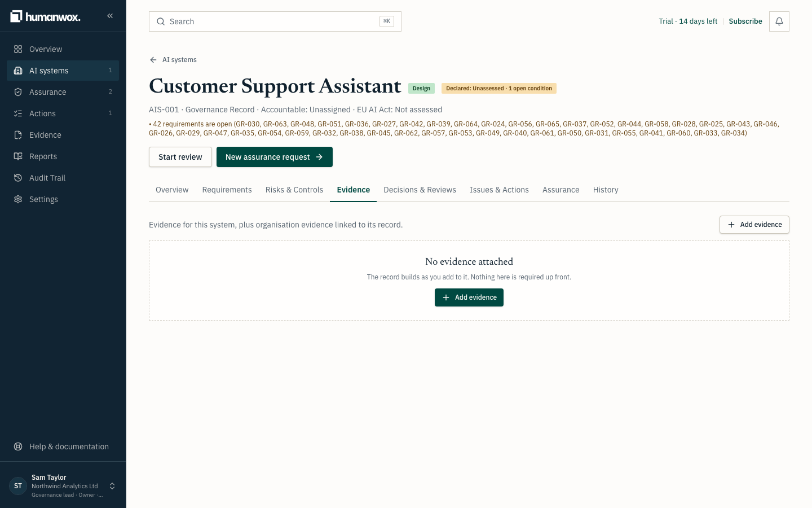Image resolution: width=812 pixels, height=508 pixels.
Task: Click the magnifier icon in the search bar
Action: coord(161,21)
